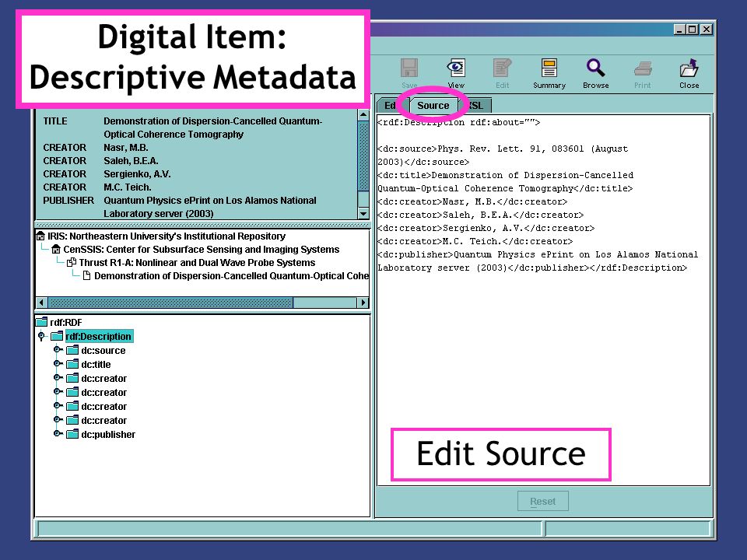747x560 pixels.
Task: Click the dc:source folder icon
Action: click(x=72, y=351)
